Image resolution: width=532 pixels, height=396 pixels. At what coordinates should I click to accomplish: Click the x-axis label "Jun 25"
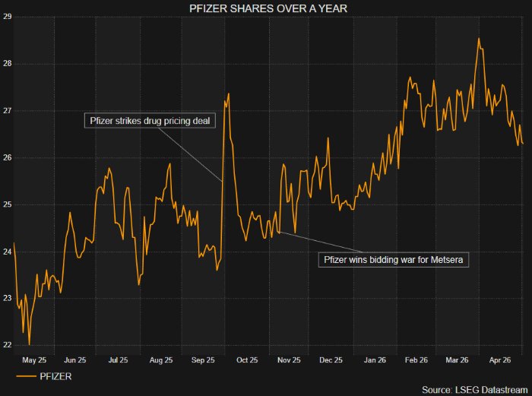pyautogui.click(x=75, y=360)
